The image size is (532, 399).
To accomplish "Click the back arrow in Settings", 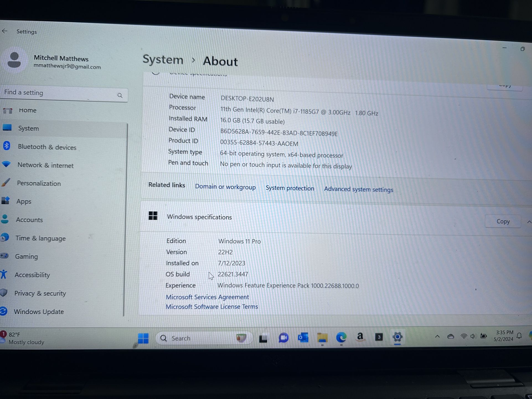I will click(5, 31).
